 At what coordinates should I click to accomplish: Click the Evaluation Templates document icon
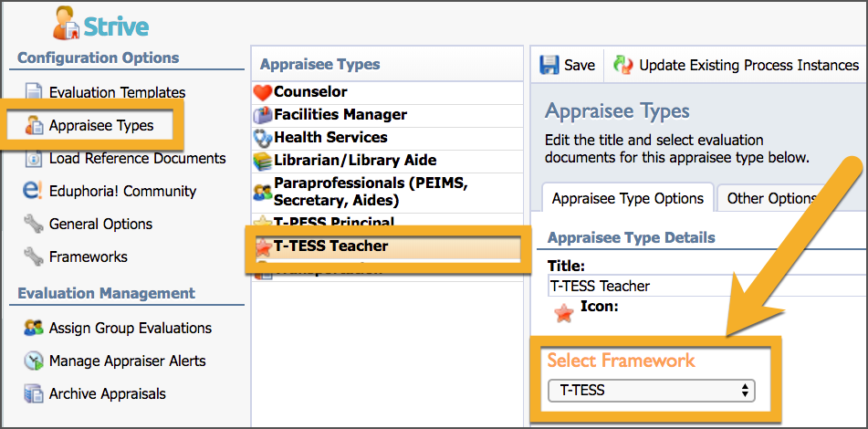click(x=35, y=92)
